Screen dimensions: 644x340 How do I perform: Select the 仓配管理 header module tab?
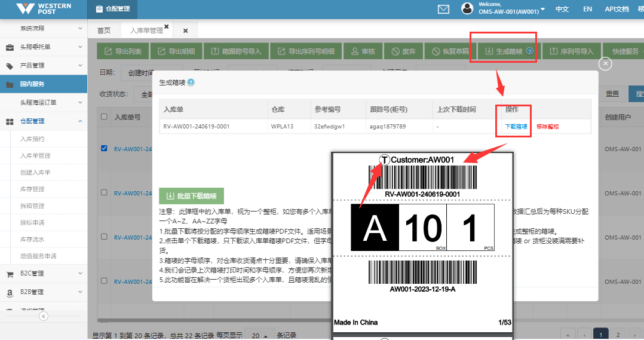pos(113,9)
